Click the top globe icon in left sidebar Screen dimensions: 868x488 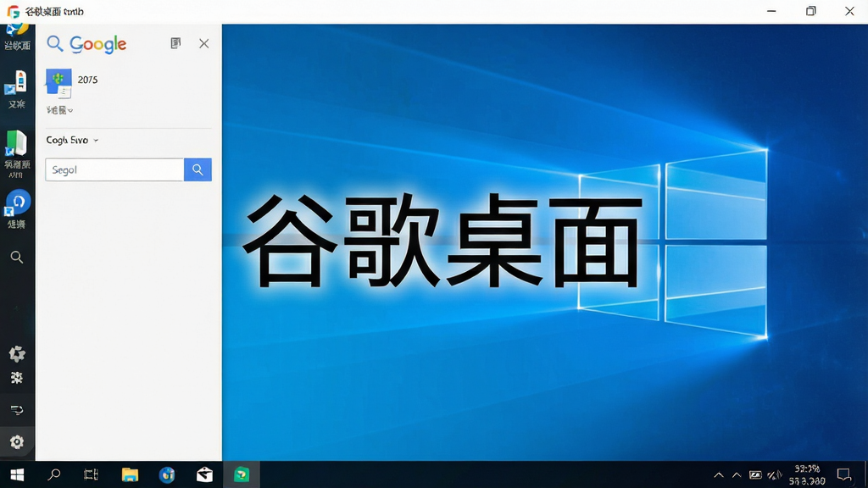(x=17, y=30)
